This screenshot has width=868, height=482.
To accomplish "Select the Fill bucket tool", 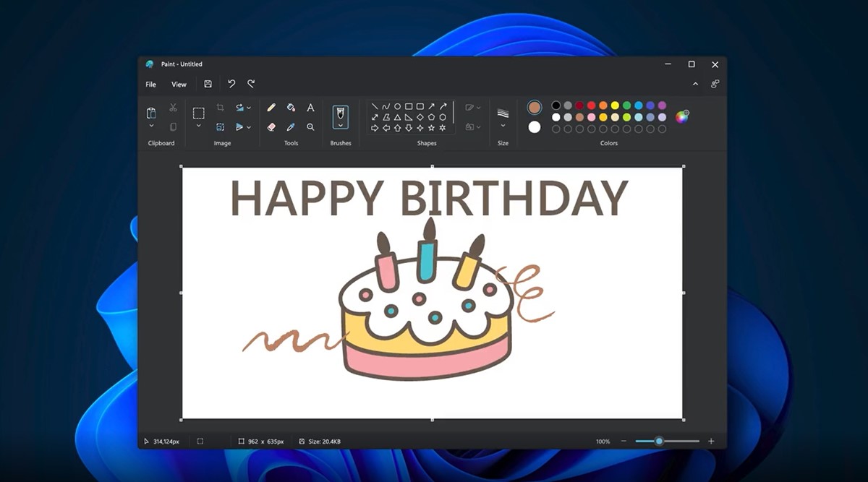I will (291, 107).
